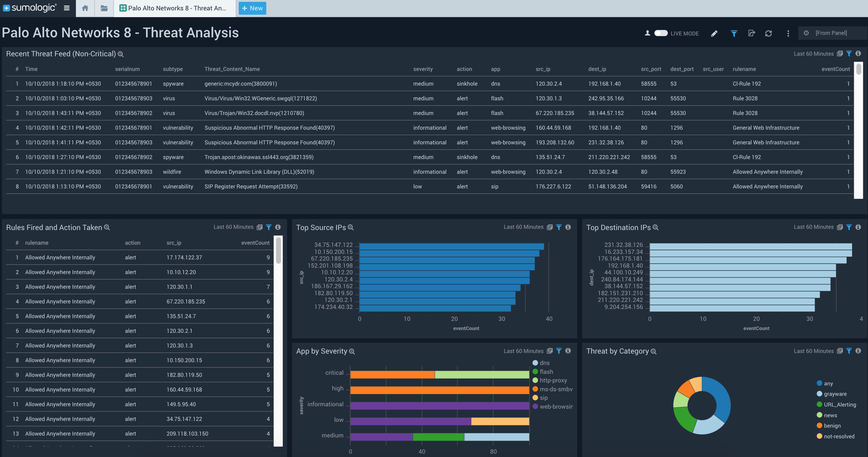868x457 pixels.
Task: Open Top Destination IPs in search
Action: [655, 227]
